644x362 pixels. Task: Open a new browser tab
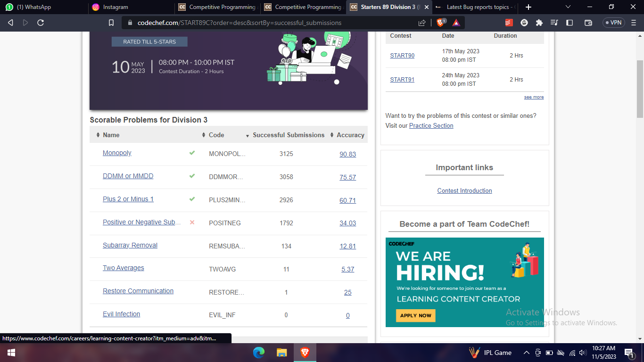click(528, 7)
